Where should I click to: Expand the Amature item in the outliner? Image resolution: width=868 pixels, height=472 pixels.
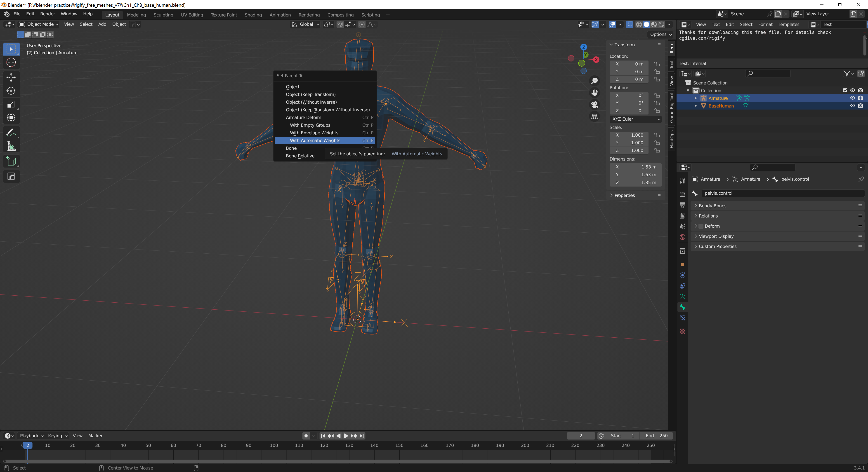696,98
